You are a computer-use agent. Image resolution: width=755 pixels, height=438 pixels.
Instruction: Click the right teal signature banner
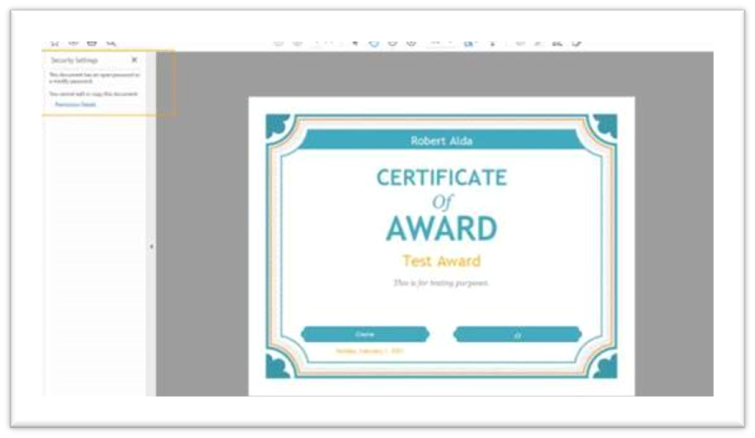tap(518, 335)
